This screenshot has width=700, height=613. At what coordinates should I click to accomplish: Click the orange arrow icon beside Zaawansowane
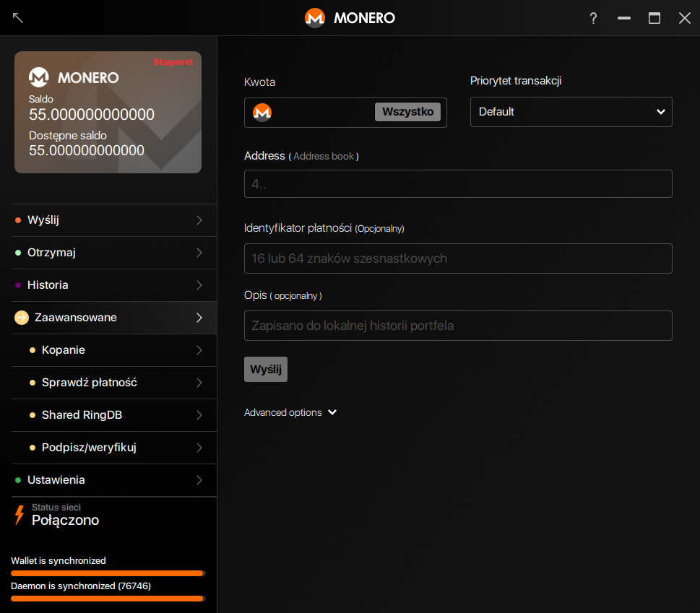(x=22, y=318)
